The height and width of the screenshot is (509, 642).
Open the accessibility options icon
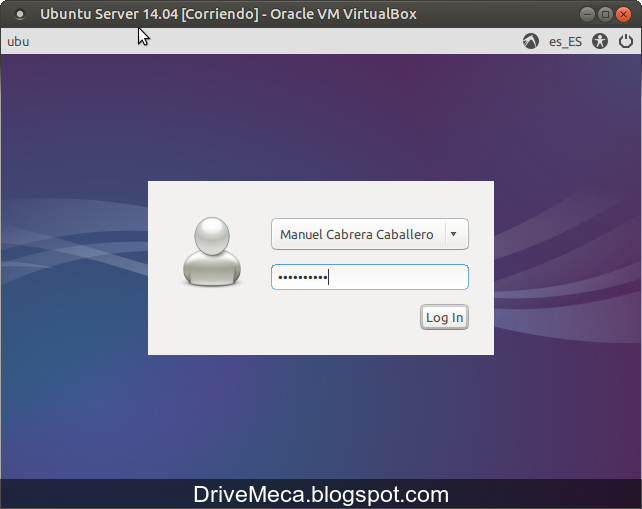pyautogui.click(x=600, y=41)
